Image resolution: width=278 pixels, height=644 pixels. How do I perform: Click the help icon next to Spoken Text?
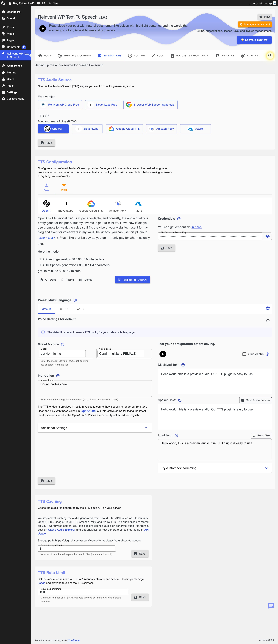(180, 400)
